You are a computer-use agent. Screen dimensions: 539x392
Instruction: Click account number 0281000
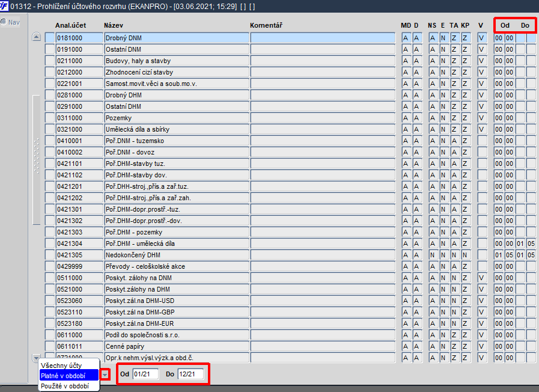tap(79, 95)
